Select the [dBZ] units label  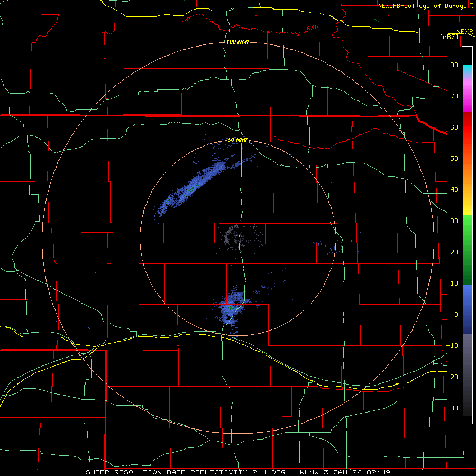pos(449,36)
